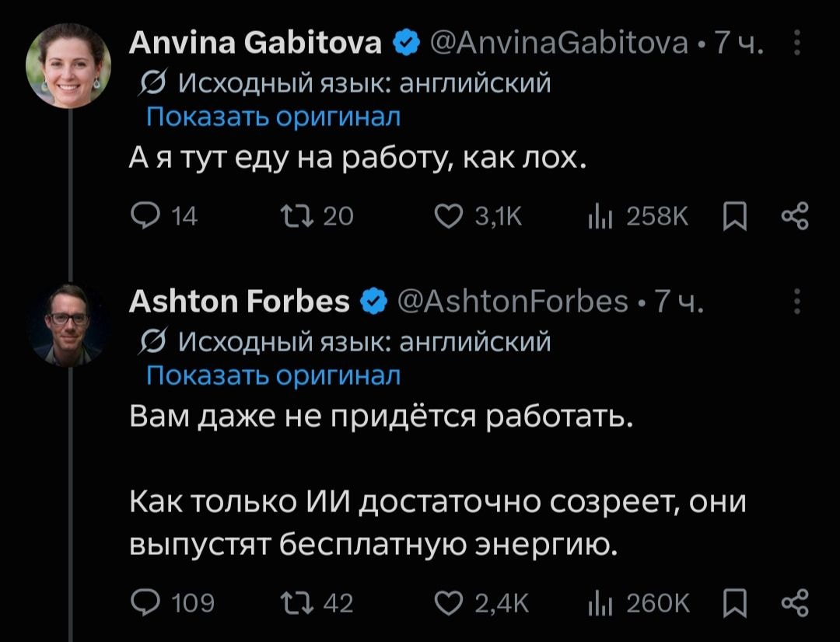Bookmark Anvina Gabitova's tweet
Screen dimensions: 840x642
[734, 216]
